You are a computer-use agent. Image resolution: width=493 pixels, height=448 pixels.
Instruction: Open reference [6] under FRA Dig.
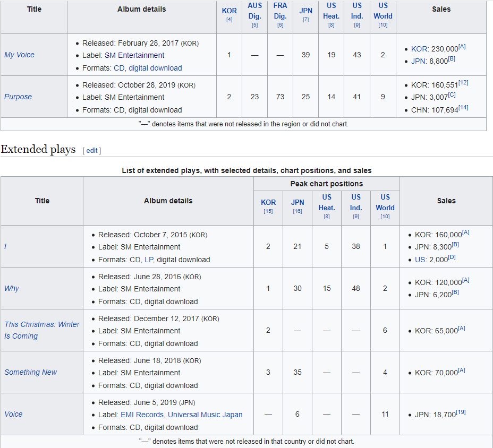[280, 25]
